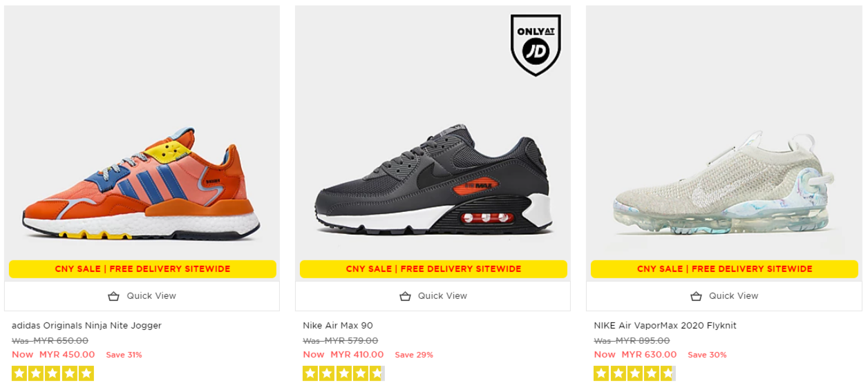
Task: Click the Nike Air Max 90 star rating
Action: [x=343, y=374]
